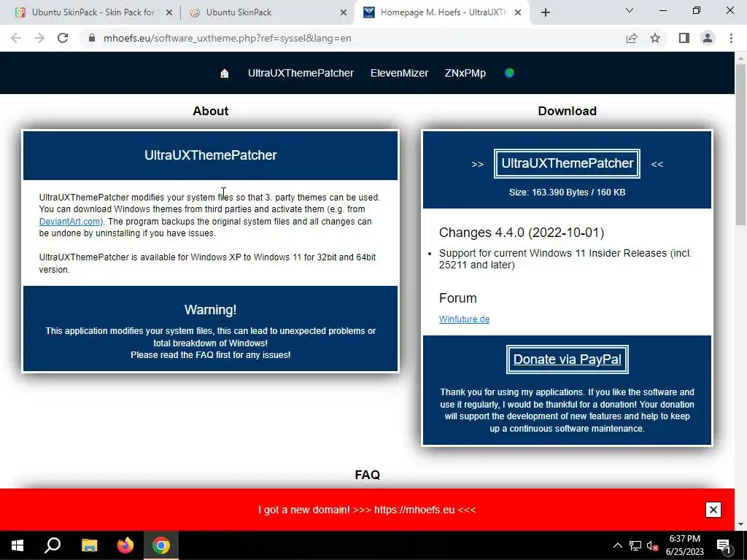This screenshot has width=747, height=560.
Task: Click the UltraUXThemePatcher download button
Action: point(567,163)
